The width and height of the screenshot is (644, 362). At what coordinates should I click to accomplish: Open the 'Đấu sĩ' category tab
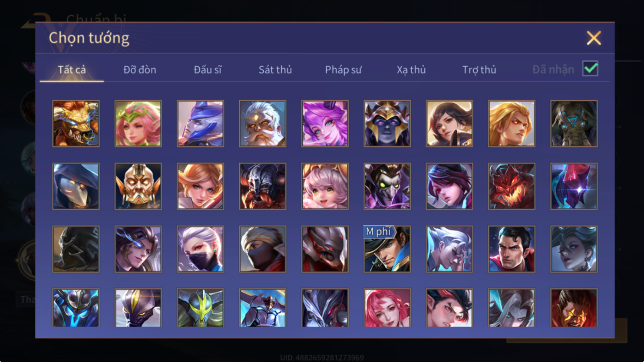click(208, 69)
